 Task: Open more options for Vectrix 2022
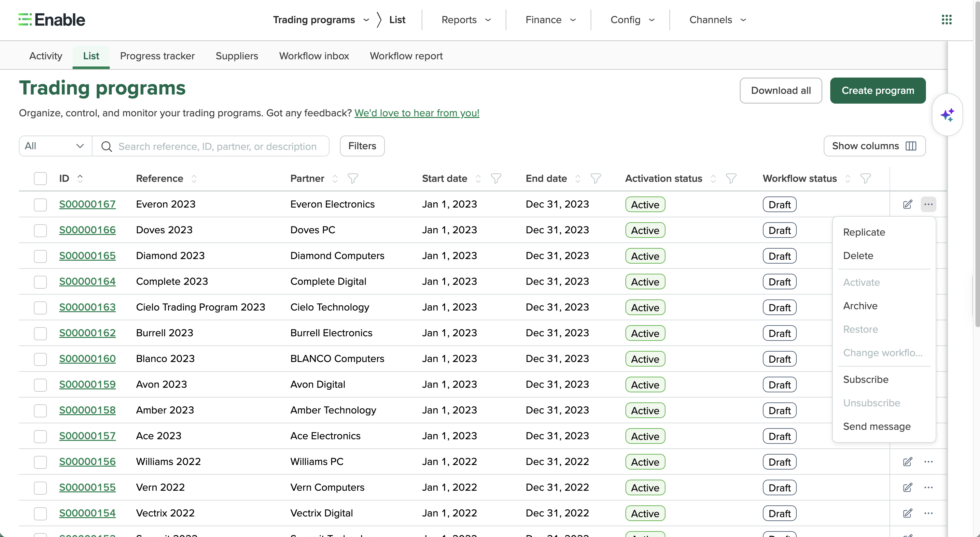[928, 513]
